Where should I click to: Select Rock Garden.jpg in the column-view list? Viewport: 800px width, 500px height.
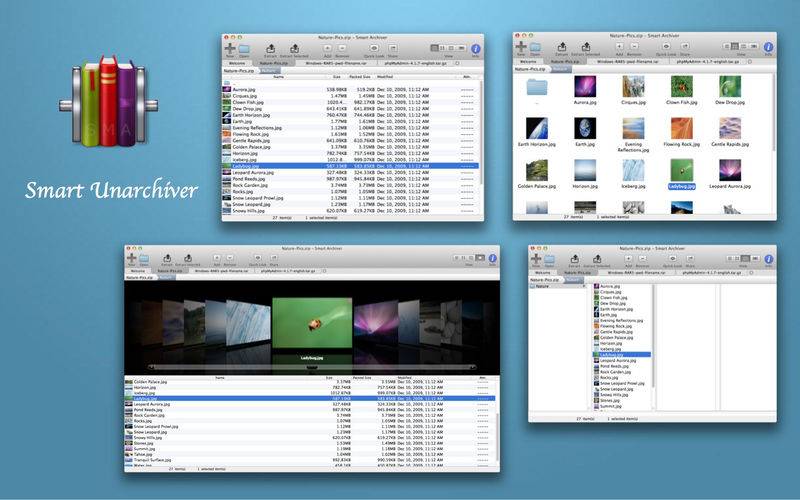[x=621, y=371]
